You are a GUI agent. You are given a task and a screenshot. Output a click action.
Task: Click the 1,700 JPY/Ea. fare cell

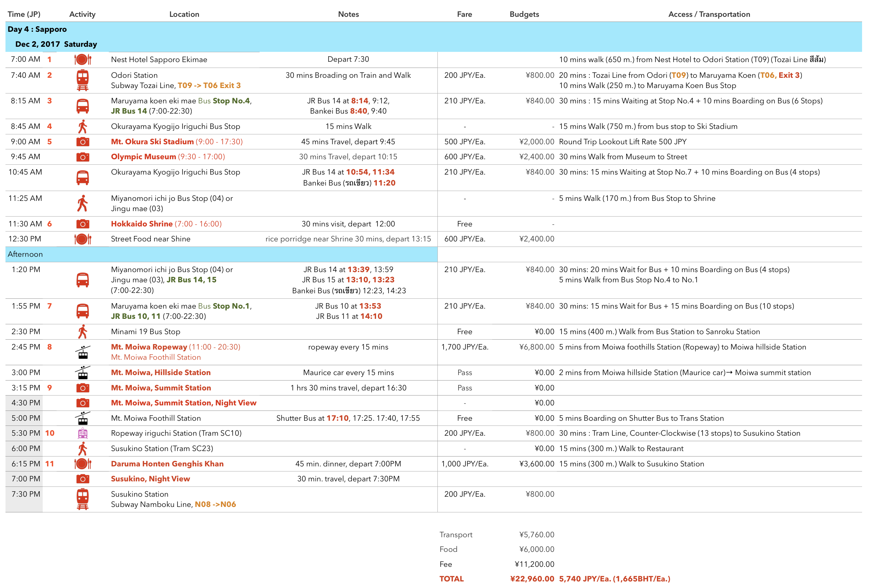coord(464,347)
